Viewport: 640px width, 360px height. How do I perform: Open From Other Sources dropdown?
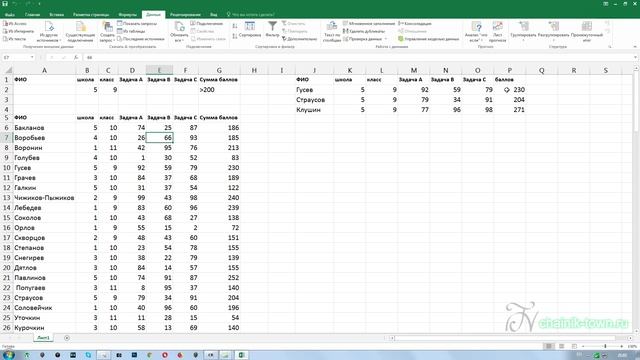[x=49, y=32]
